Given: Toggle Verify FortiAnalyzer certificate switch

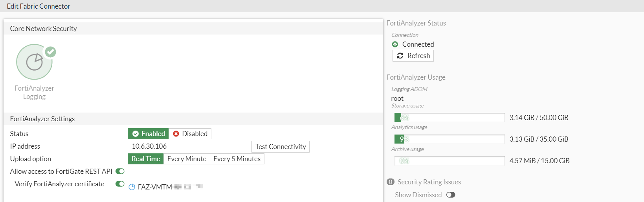Looking at the screenshot, I should (x=120, y=184).
